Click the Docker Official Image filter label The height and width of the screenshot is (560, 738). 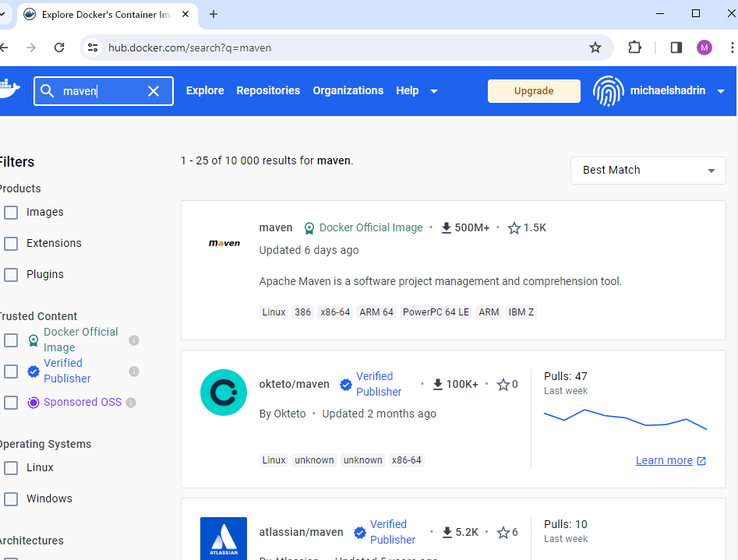pyautogui.click(x=80, y=340)
